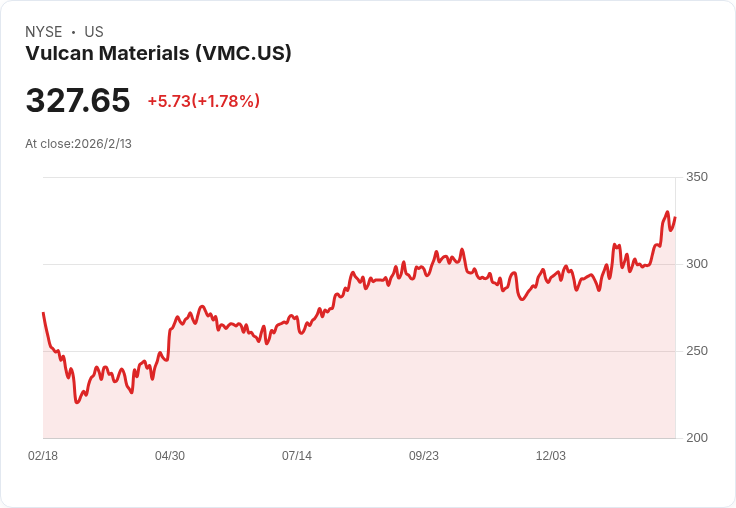Click the final endpoint of the price line
This screenshot has height=508, width=736.
click(675, 218)
